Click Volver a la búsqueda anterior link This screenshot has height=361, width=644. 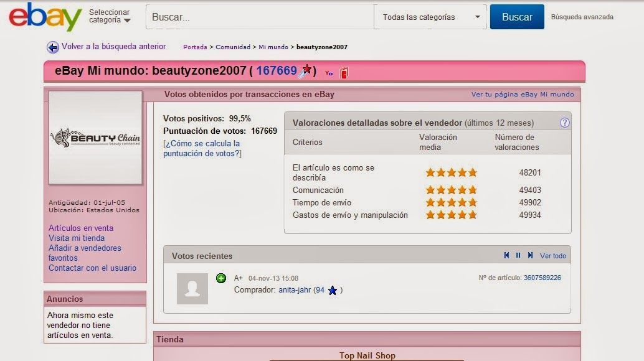114,46
